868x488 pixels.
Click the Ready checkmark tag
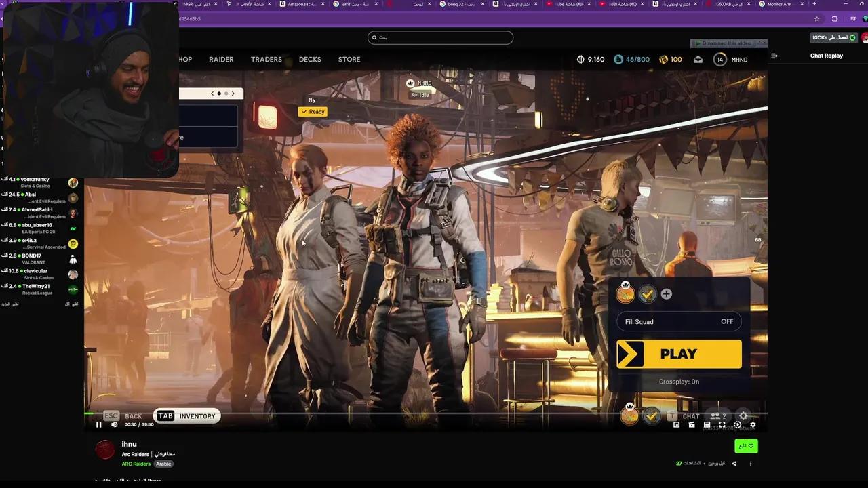pyautogui.click(x=313, y=112)
